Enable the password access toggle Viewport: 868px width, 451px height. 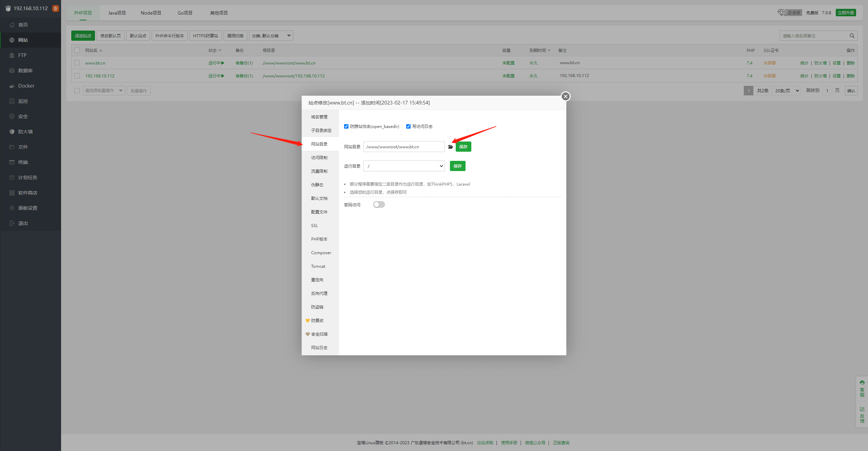pos(379,205)
